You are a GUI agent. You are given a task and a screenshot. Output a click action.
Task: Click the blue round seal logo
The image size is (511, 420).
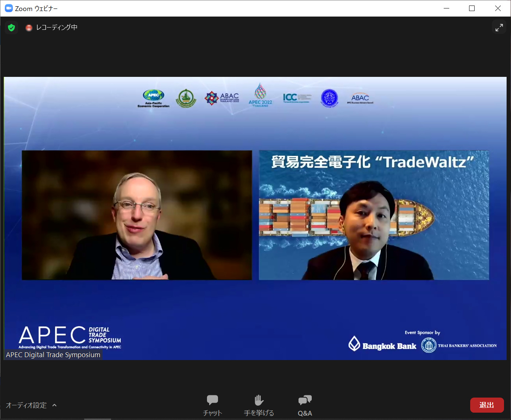tap(329, 98)
